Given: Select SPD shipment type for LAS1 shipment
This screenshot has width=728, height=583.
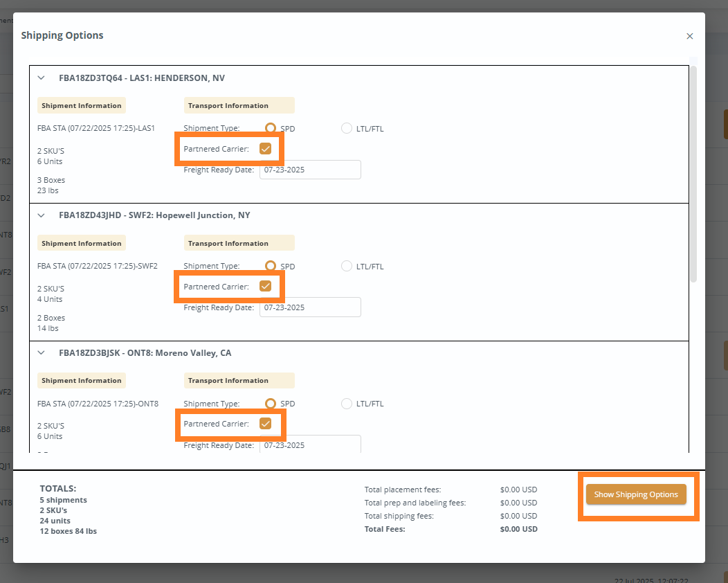Looking at the screenshot, I should click(271, 128).
